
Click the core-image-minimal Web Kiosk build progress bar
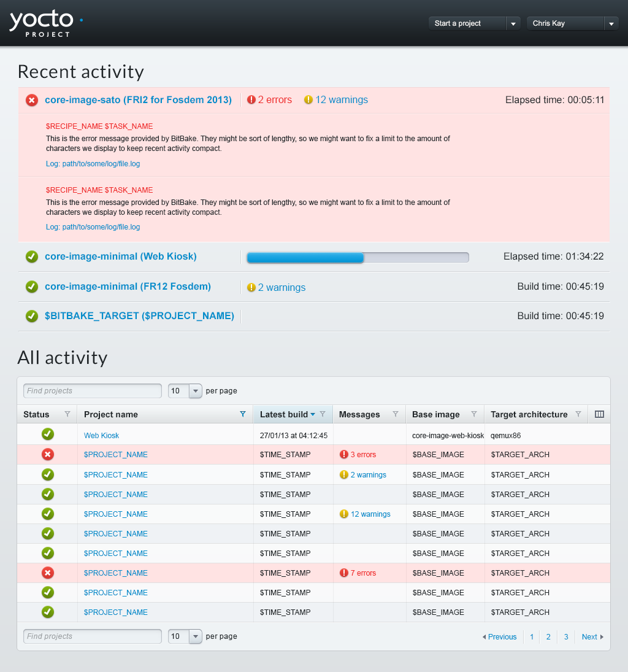(x=358, y=258)
